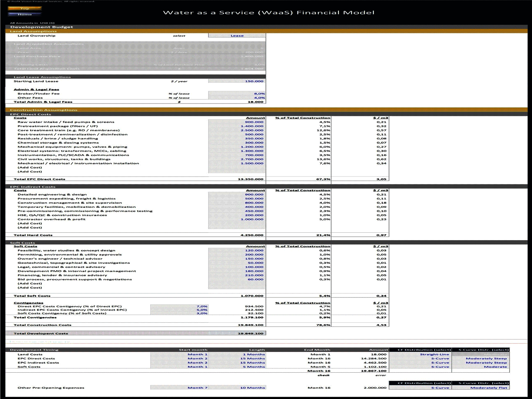Select Construction management amount 800.000
Screen dimensions: 532x399
[237, 203]
